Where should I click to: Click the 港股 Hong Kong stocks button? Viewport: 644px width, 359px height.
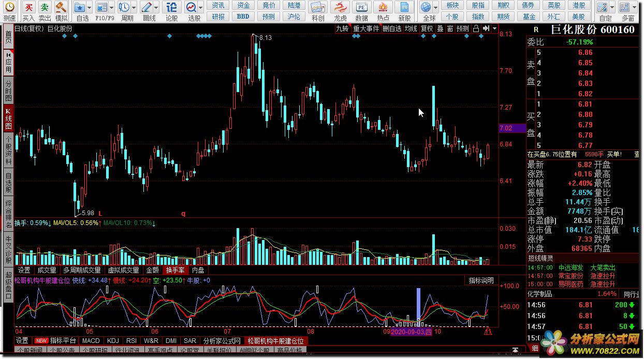click(579, 5)
